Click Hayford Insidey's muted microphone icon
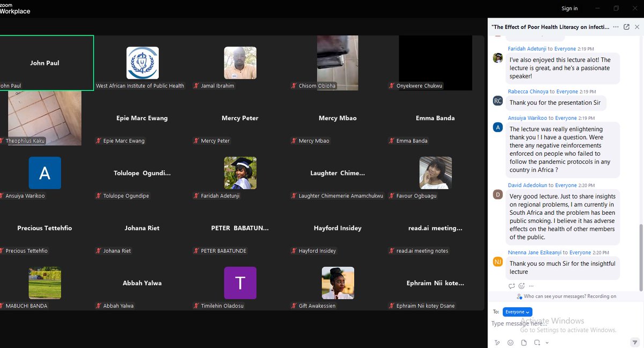 coord(295,251)
